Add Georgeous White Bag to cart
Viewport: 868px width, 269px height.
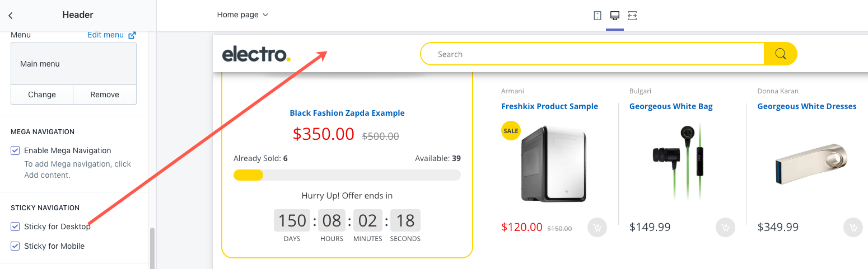725,227
